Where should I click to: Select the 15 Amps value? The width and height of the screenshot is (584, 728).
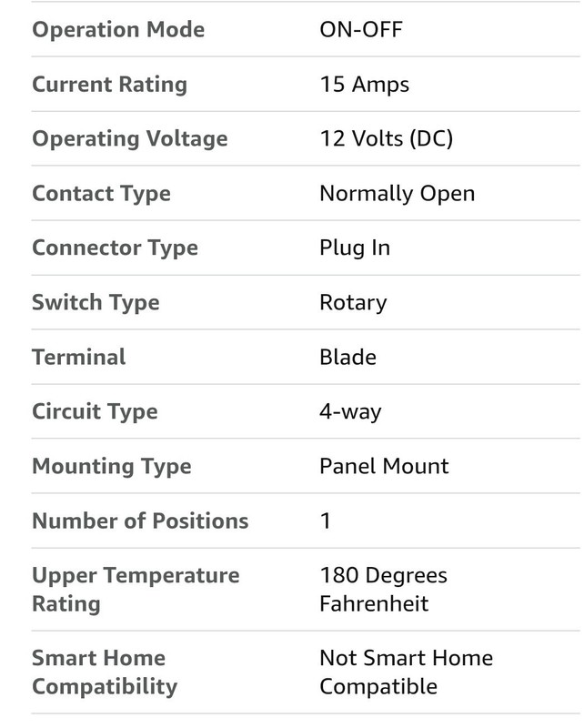click(x=365, y=85)
